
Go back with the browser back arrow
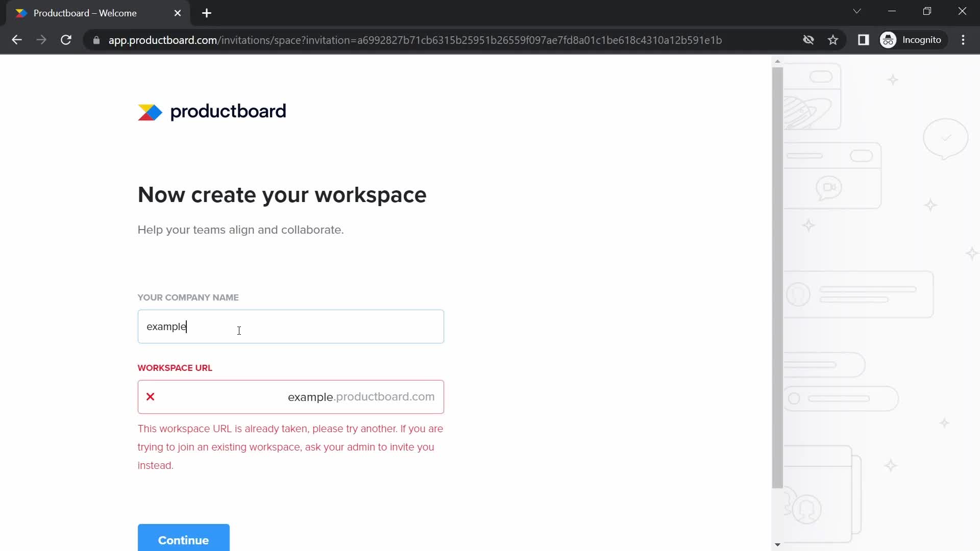(x=17, y=40)
